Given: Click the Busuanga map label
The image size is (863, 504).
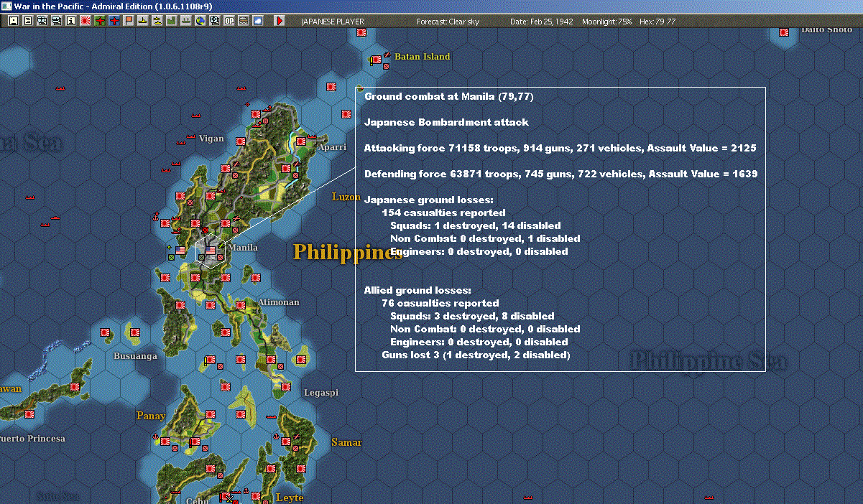Looking at the screenshot, I should (135, 356).
